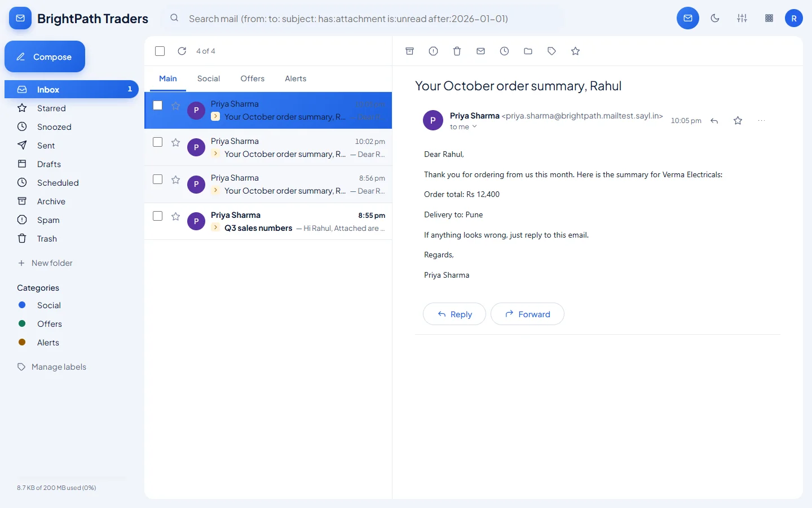Open the 10:02 pm October order summary email
The height and width of the screenshot is (508, 812).
pos(268,147)
